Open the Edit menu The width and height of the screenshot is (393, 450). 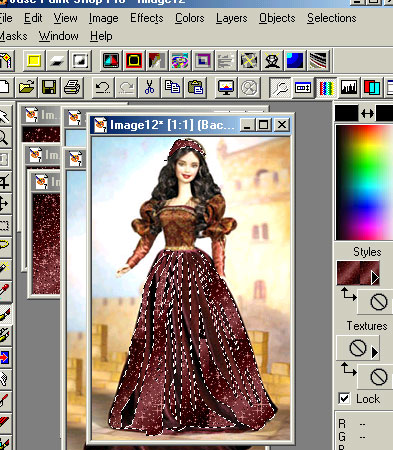tap(33, 18)
